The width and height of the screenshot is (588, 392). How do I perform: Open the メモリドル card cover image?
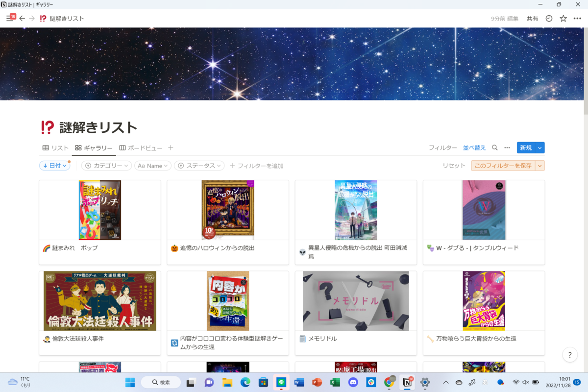[x=356, y=301]
